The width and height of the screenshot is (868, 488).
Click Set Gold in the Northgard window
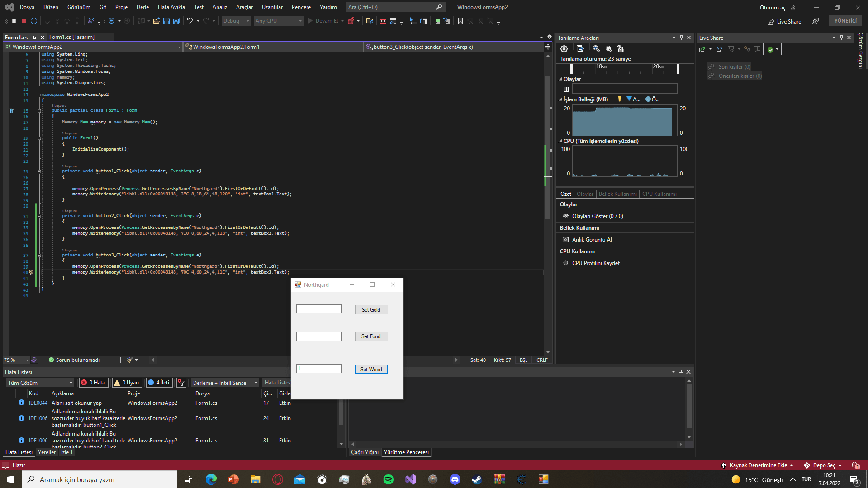(371, 310)
